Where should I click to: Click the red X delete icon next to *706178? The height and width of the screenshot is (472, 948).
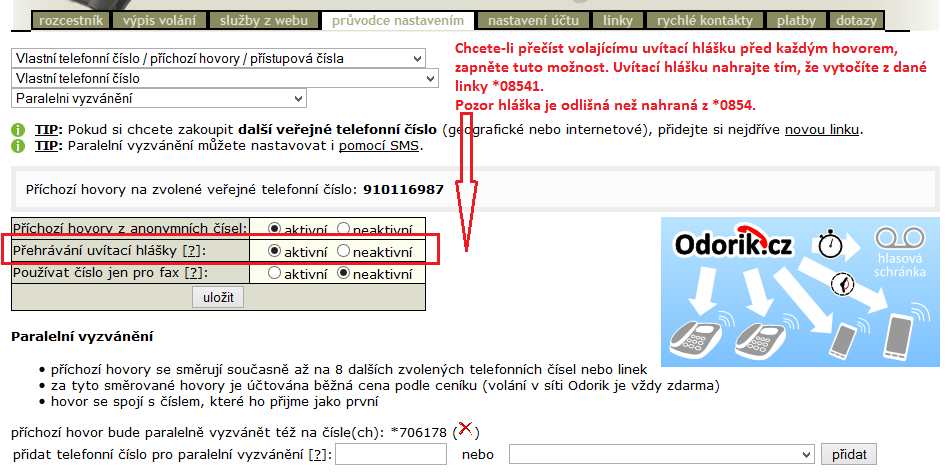tap(465, 430)
